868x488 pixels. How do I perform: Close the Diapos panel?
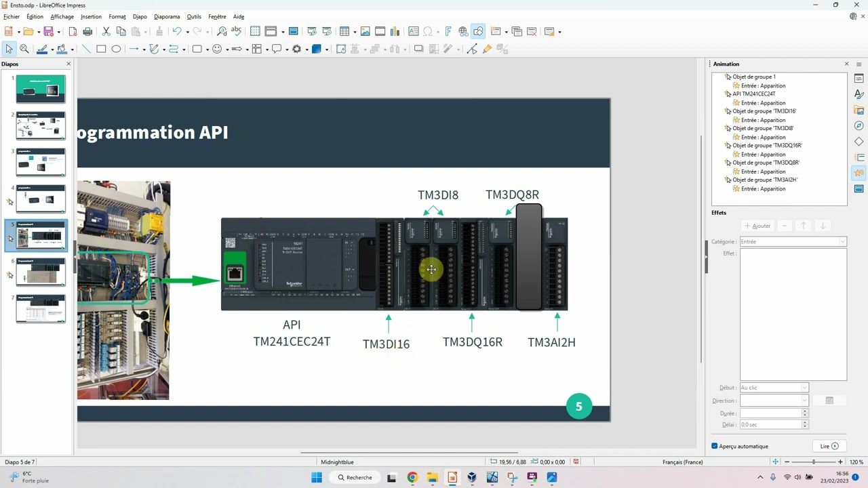click(x=68, y=64)
